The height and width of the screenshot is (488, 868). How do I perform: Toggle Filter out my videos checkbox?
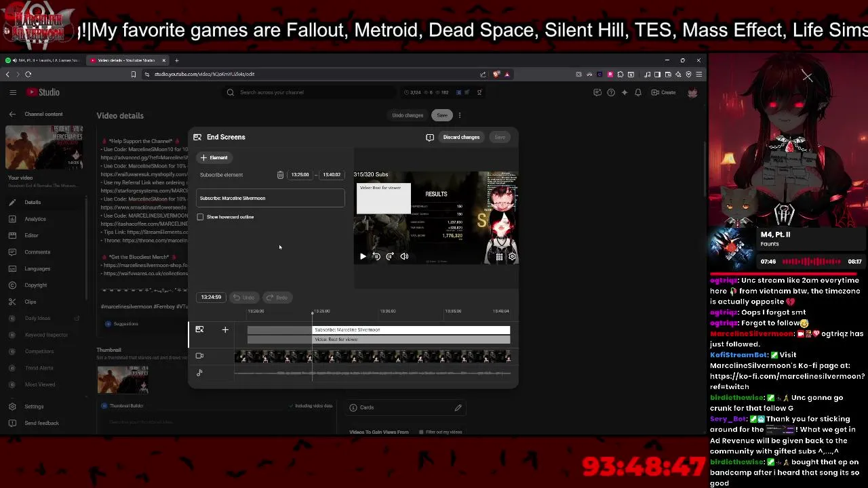tap(421, 432)
